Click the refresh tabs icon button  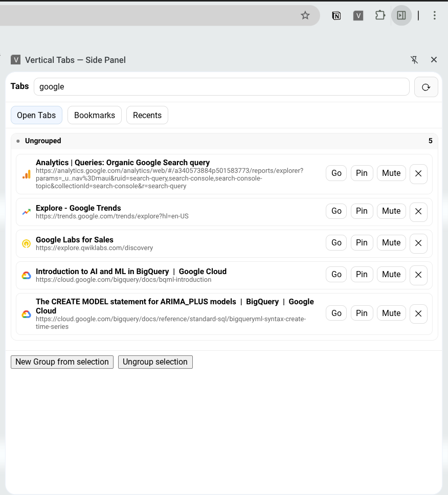426,87
